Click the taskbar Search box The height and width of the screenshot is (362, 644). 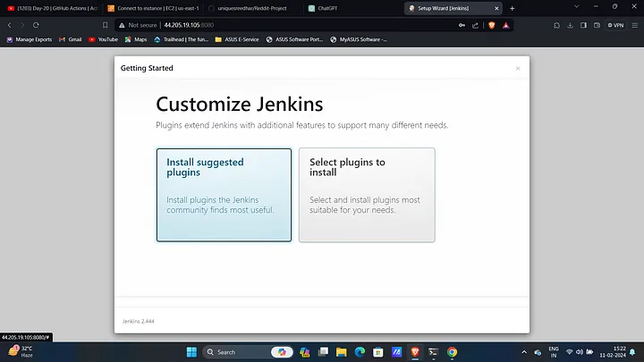click(x=238, y=352)
